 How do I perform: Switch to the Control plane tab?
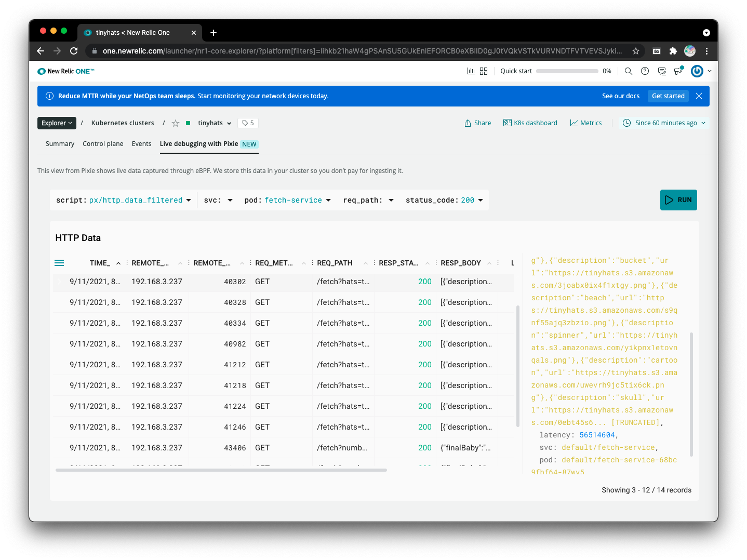[103, 144]
